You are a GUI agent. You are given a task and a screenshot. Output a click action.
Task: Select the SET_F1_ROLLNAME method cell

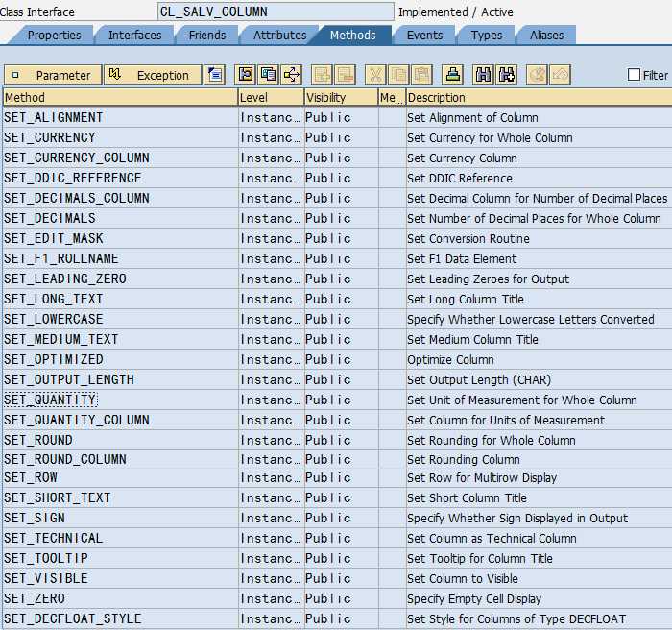click(120, 258)
